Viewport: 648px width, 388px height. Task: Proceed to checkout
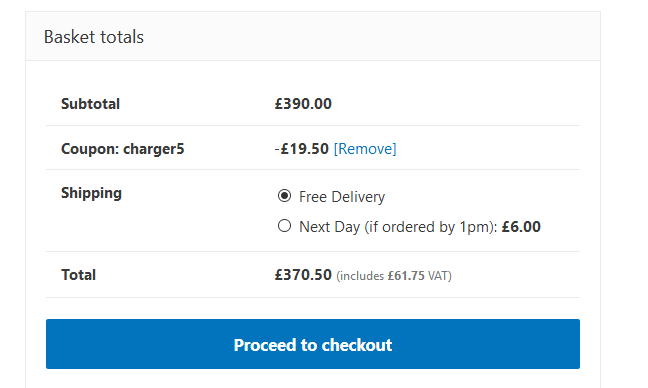[x=313, y=344]
